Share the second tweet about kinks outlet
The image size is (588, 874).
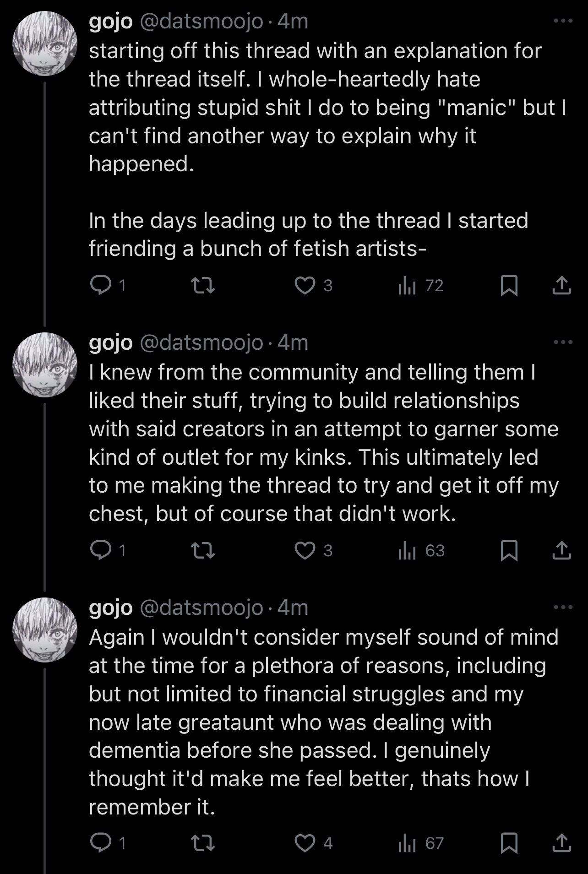tap(561, 550)
